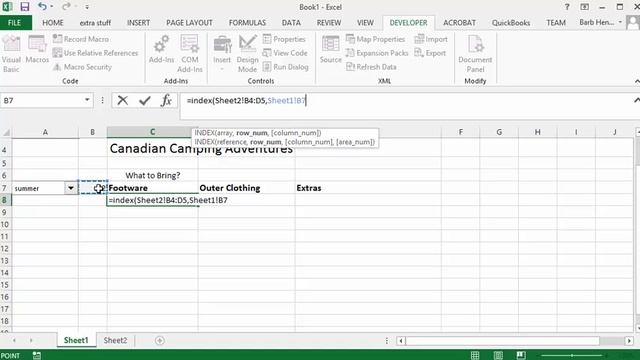The width and height of the screenshot is (640, 360).
Task: Switch to the extra stuff tab
Action: (x=95, y=23)
